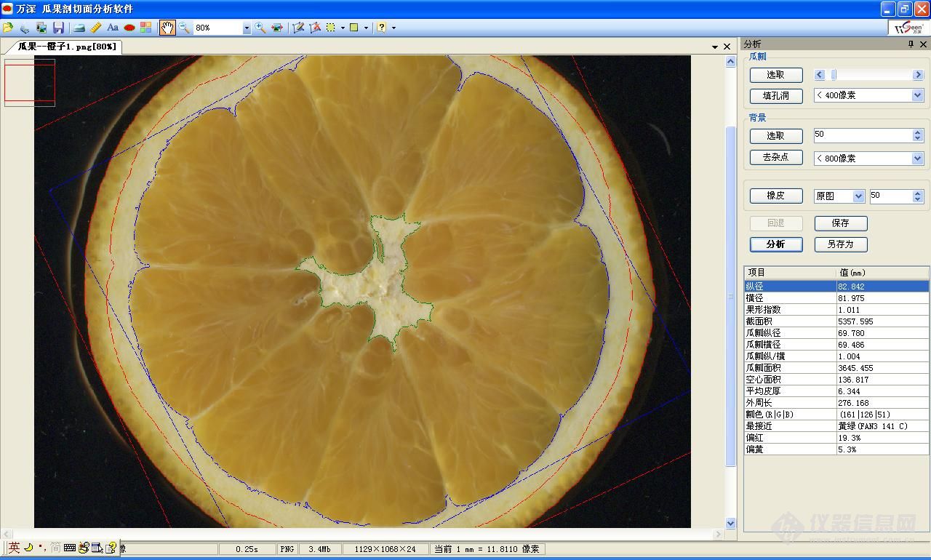Open the 原图 eraser mode dropdown

tap(858, 196)
